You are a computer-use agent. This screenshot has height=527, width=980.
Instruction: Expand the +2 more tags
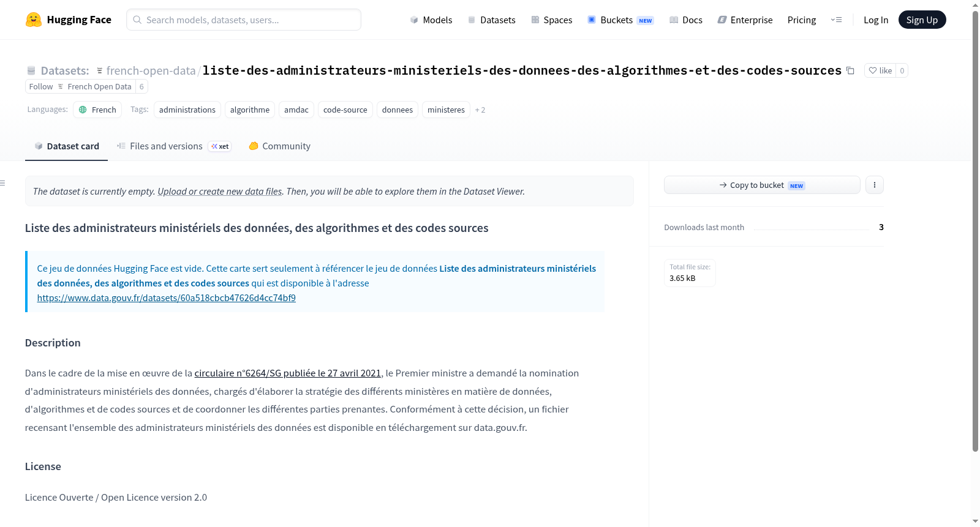tap(480, 110)
